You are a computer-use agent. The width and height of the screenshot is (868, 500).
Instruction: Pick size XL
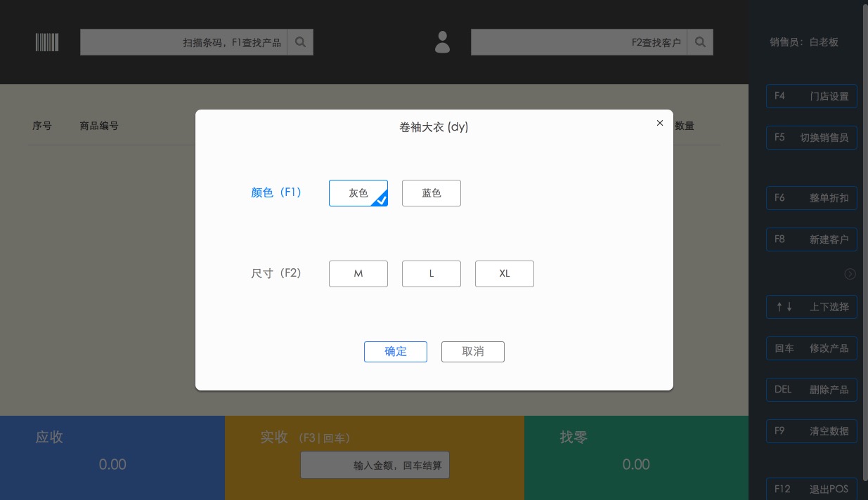(x=504, y=274)
